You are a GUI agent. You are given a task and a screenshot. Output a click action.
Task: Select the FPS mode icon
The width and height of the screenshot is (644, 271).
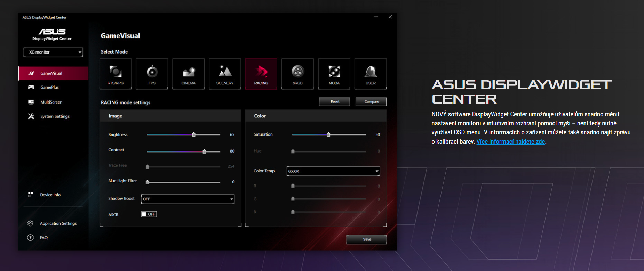click(152, 74)
